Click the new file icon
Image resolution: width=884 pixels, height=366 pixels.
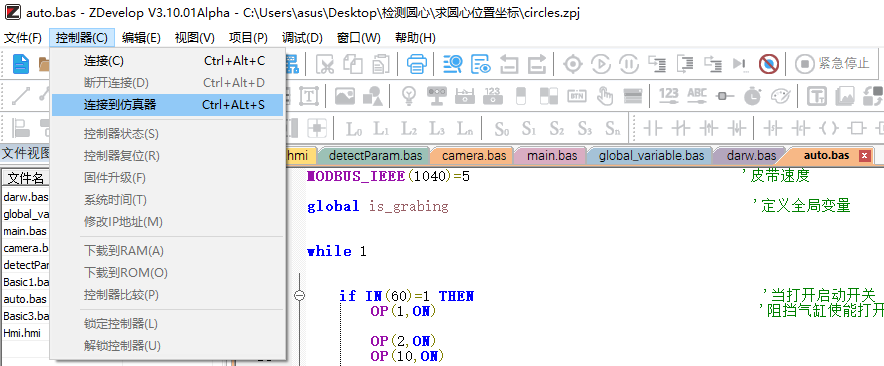[21, 64]
